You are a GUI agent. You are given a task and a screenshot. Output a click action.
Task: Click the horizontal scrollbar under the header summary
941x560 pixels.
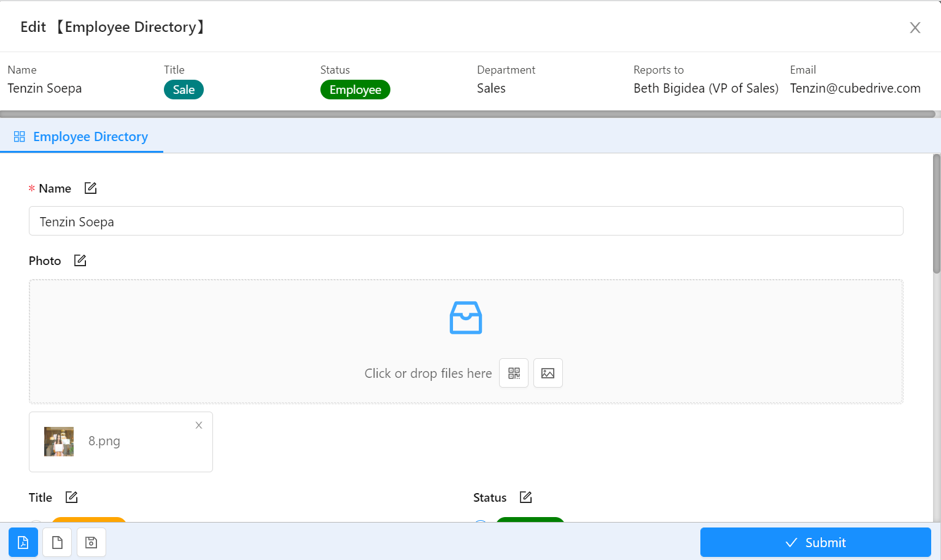coord(467,114)
